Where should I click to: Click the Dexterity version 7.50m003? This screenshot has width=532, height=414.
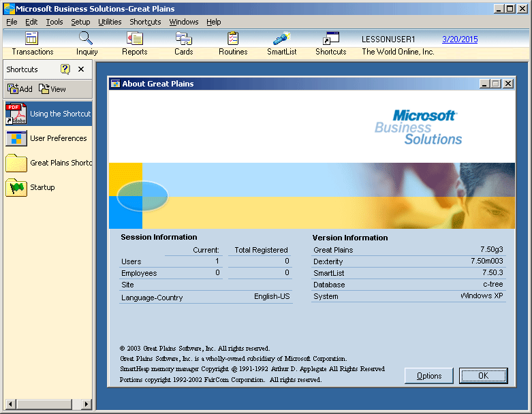(486, 261)
